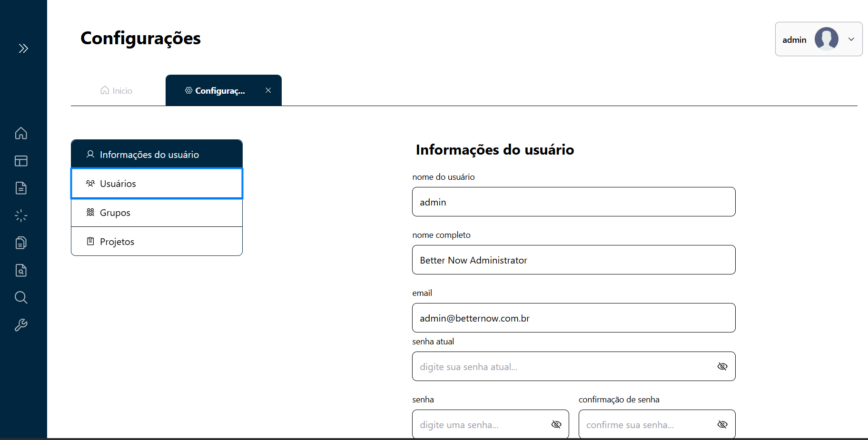Viewport: 868px width, 440px height.
Task: Open the stacked documents icon in sidebar
Action: [x=21, y=243]
